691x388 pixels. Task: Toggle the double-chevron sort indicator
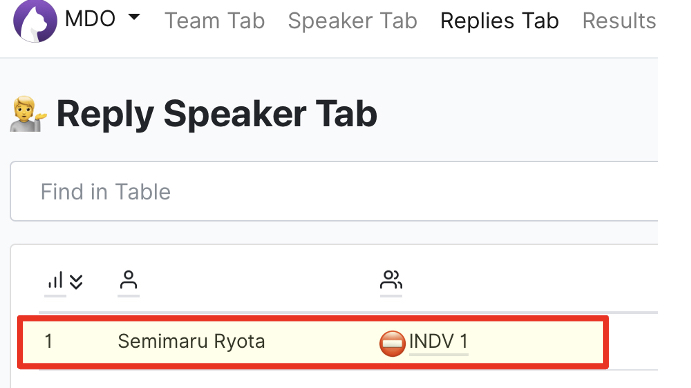[76, 282]
